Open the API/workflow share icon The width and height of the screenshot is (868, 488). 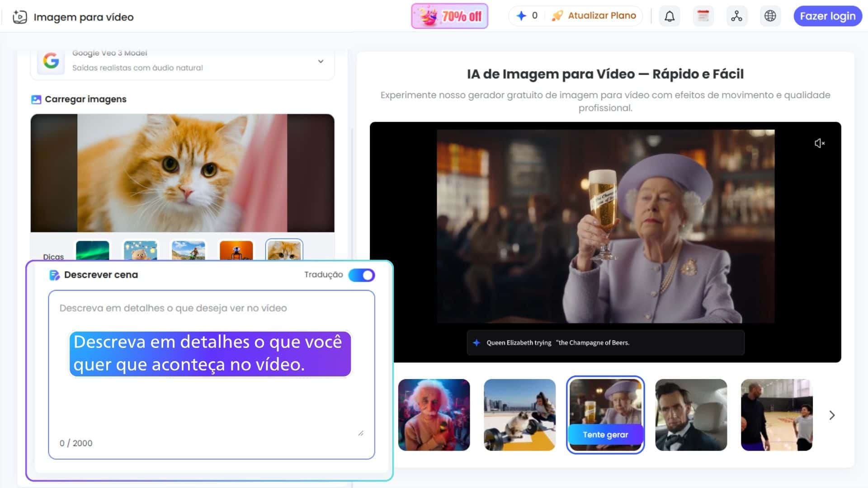[x=737, y=16]
